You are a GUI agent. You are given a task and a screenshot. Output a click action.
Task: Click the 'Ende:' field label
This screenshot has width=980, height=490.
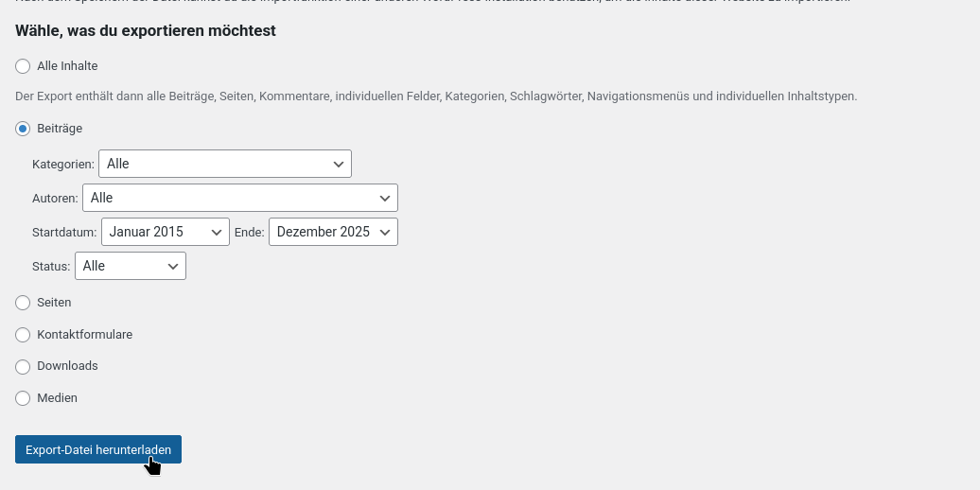click(x=249, y=233)
